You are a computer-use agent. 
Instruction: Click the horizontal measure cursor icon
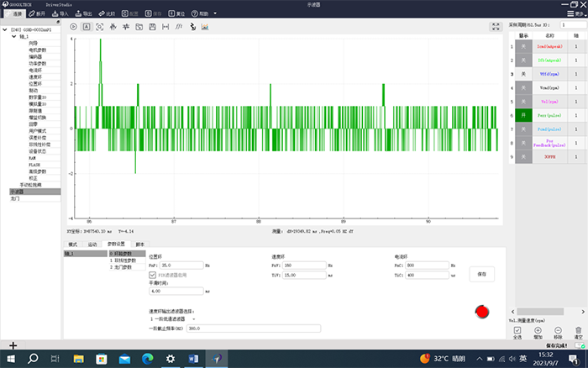165,27
